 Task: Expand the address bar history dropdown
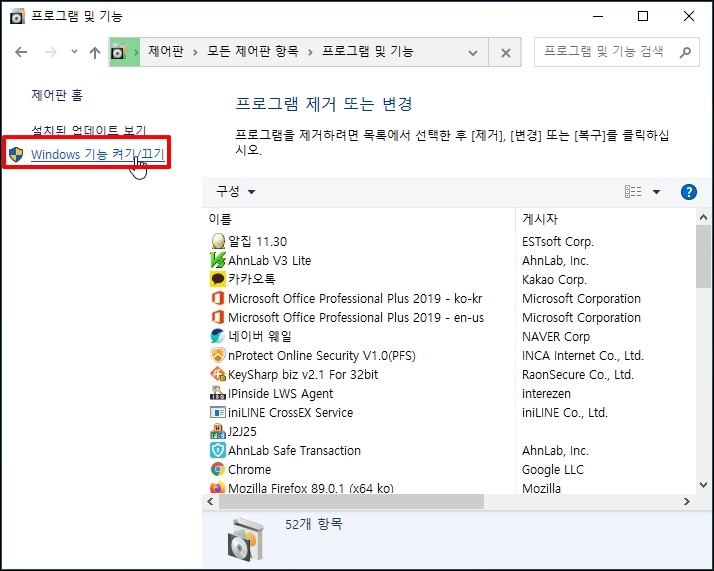473,53
